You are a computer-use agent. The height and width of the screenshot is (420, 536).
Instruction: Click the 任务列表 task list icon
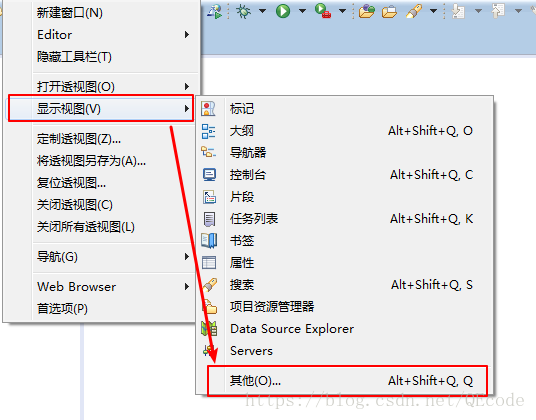coord(209,219)
